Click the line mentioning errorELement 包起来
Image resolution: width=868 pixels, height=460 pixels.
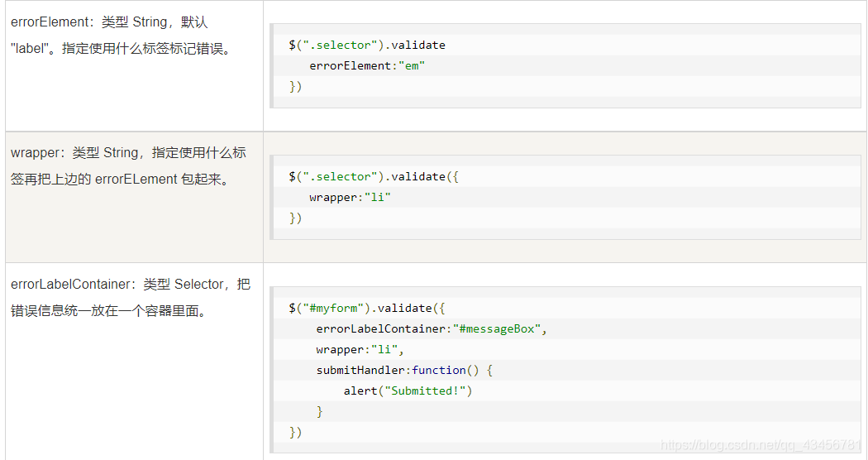pos(120,180)
